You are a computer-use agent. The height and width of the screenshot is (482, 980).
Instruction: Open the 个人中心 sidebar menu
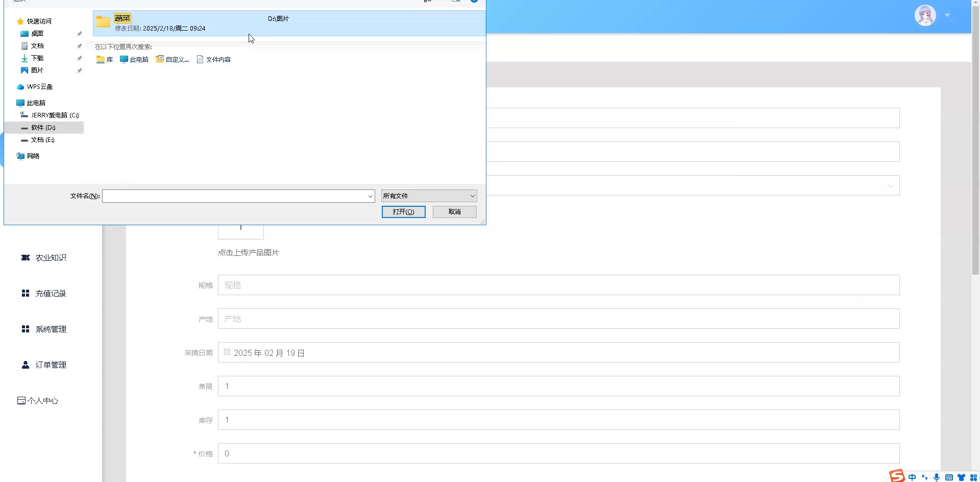[x=38, y=401]
